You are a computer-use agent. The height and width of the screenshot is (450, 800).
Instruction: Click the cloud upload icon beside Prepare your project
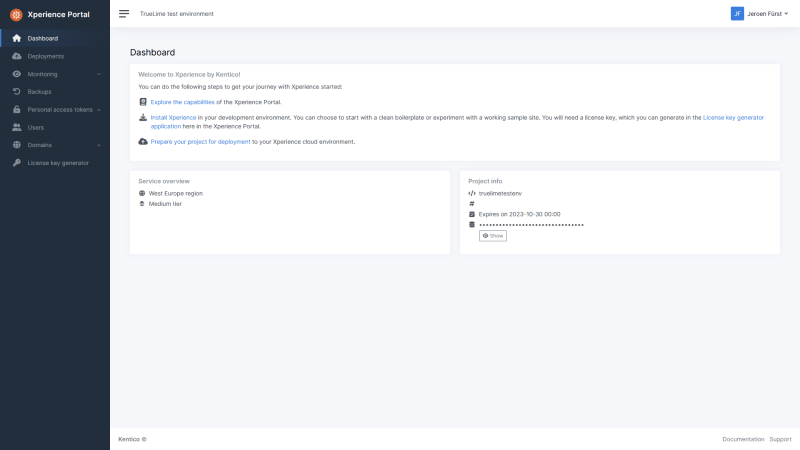(143, 141)
